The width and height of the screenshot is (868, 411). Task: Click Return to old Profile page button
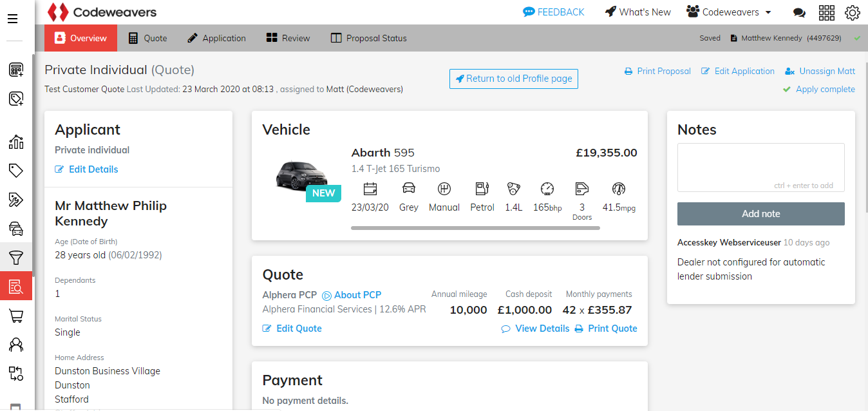514,79
